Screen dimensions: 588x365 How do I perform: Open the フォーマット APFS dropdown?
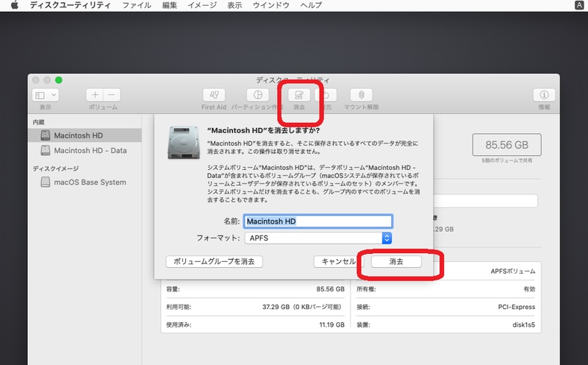(x=318, y=238)
